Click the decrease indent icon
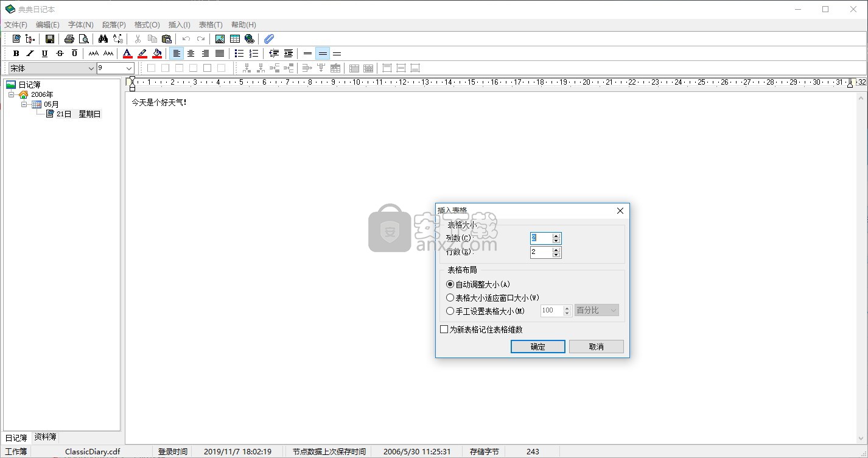 (274, 54)
